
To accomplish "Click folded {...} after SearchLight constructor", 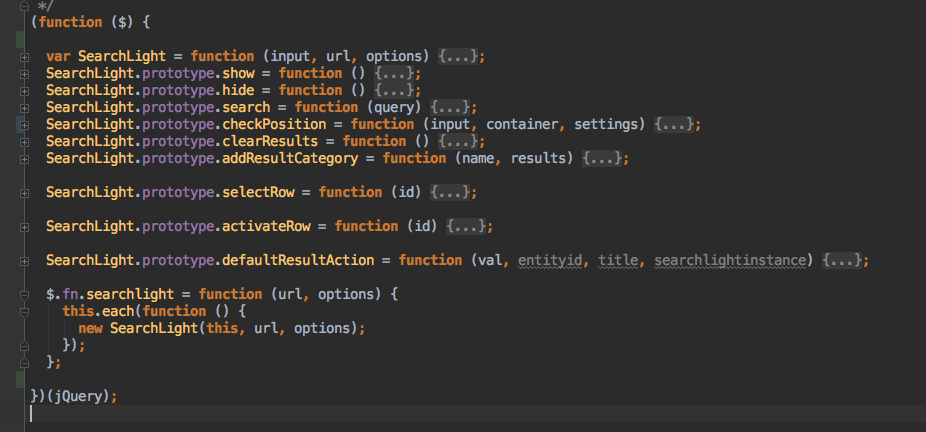I will [458, 57].
